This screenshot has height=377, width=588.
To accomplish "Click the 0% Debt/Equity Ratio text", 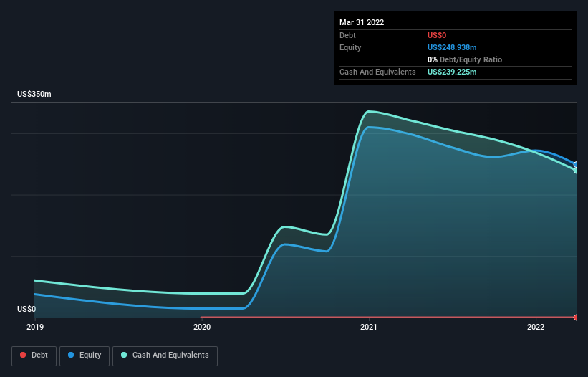I will point(465,59).
